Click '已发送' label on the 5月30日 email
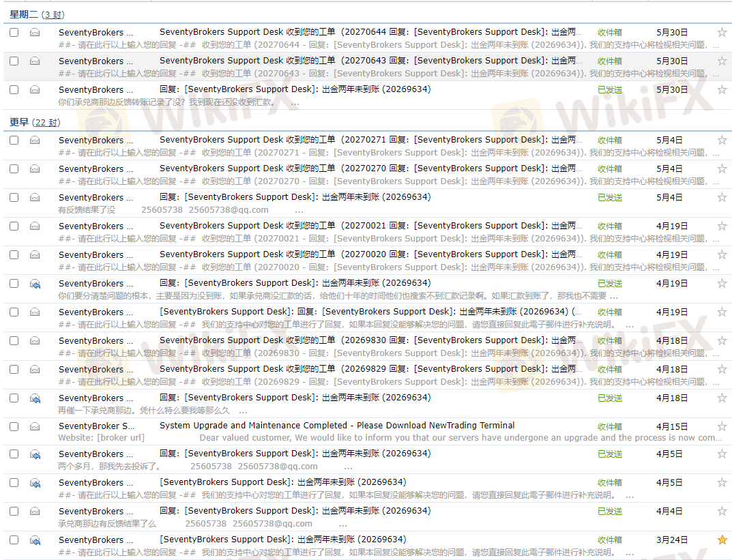732x560 pixels. [610, 89]
